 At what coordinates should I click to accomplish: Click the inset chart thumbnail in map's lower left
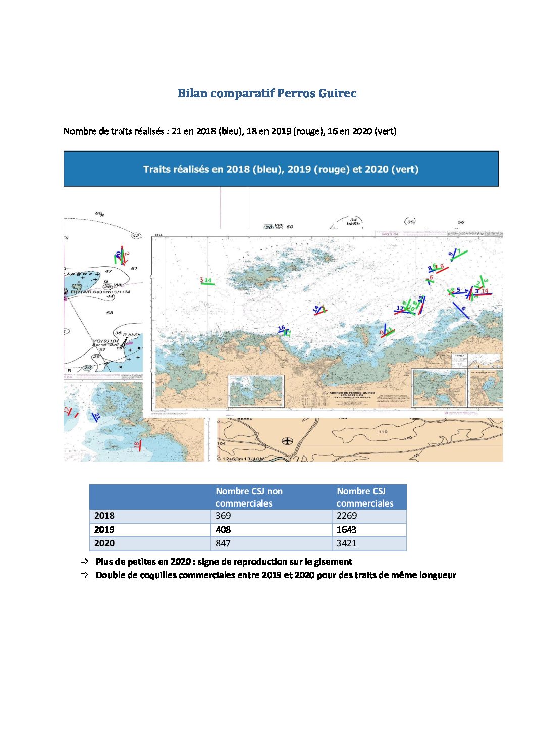click(x=256, y=391)
